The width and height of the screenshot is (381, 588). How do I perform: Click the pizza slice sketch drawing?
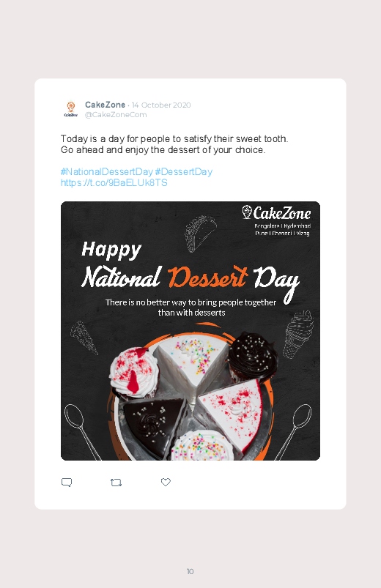[x=84, y=338]
